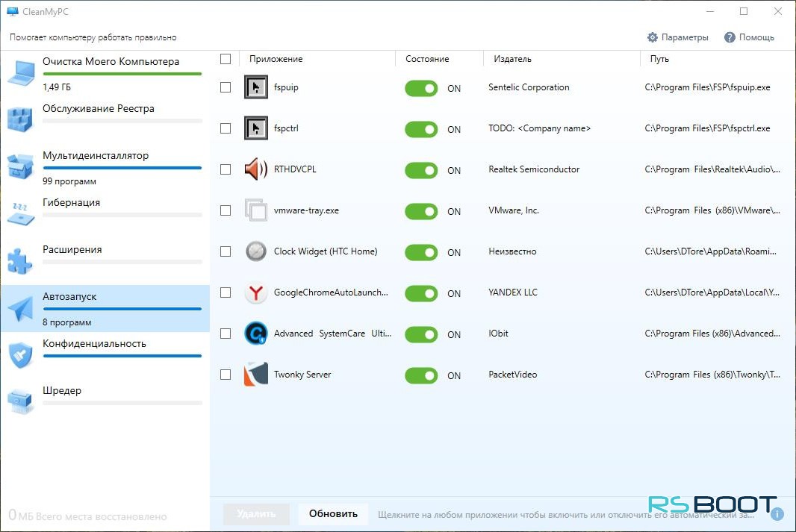The height and width of the screenshot is (532, 796).
Task: Click path C:\Program Files\FSP\fspuip.exe
Action: pyautogui.click(x=707, y=87)
